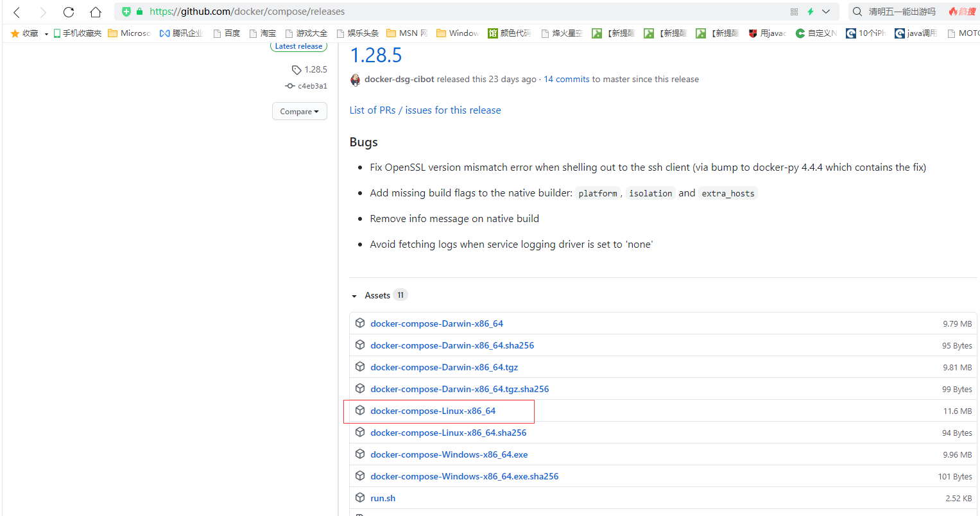This screenshot has width=980, height=516.
Task: Click the docker-dsg-cibot avatar
Action: tap(355, 80)
